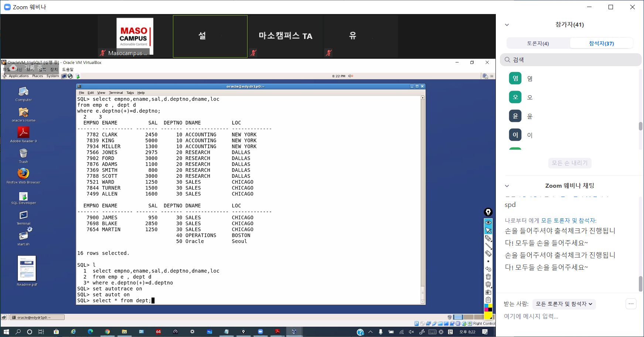Click the undo arrow in annotation toolbar

coord(488,269)
